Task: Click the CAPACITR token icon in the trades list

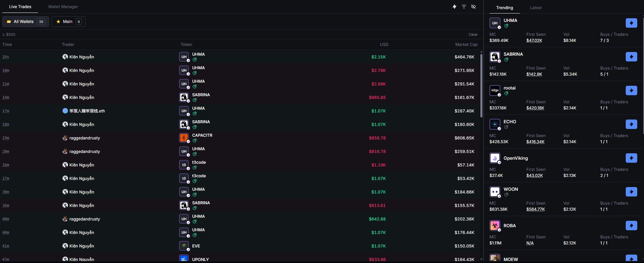Action: 184,138
